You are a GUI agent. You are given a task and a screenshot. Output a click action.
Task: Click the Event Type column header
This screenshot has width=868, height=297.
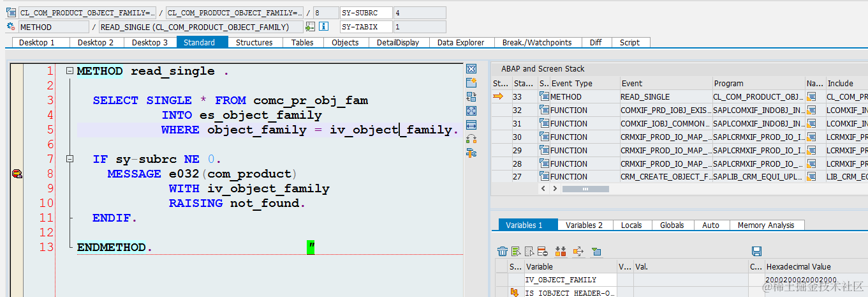584,84
